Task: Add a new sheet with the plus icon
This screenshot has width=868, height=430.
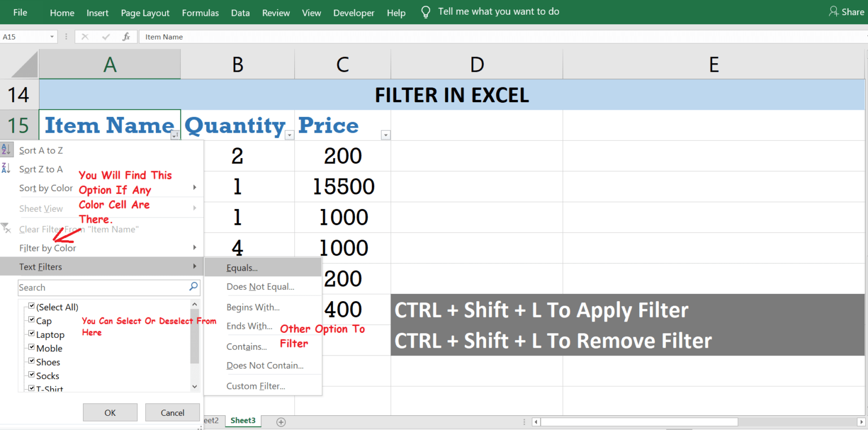Action: (x=280, y=422)
